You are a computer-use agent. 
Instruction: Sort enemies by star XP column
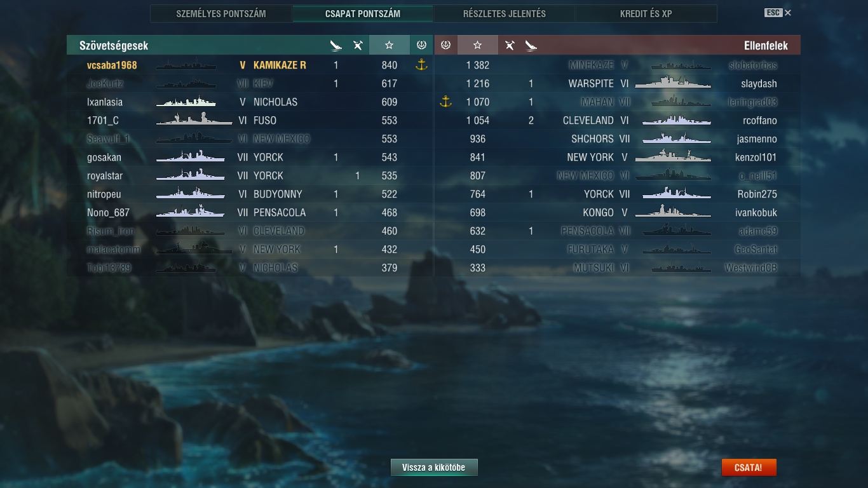(477, 45)
